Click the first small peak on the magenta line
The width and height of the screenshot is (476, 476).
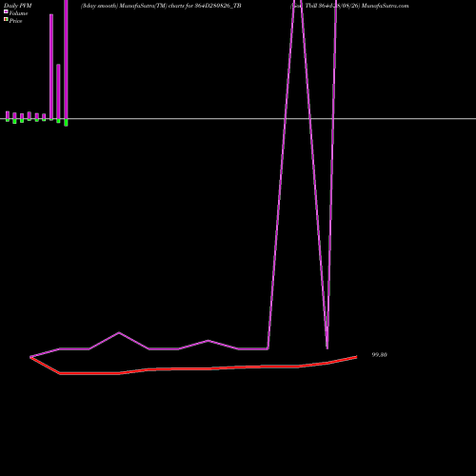tap(119, 332)
